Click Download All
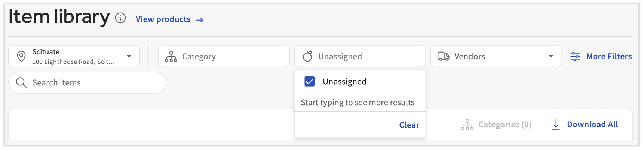 (x=592, y=125)
